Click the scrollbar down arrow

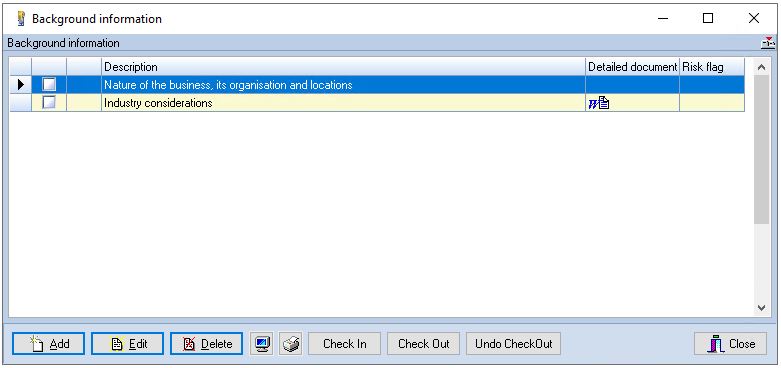tap(762, 308)
